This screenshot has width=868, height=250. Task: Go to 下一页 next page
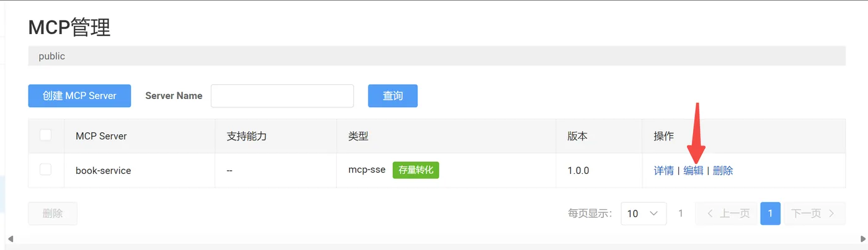[x=814, y=213]
